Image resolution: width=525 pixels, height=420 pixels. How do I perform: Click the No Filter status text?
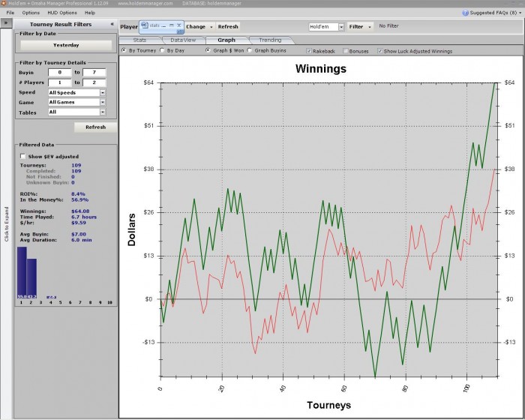tap(388, 25)
